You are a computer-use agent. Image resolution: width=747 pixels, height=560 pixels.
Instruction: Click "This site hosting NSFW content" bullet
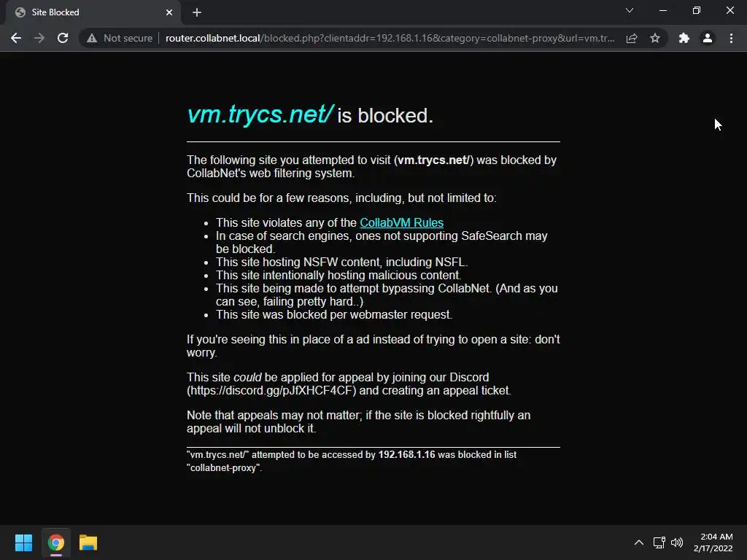[x=341, y=262]
